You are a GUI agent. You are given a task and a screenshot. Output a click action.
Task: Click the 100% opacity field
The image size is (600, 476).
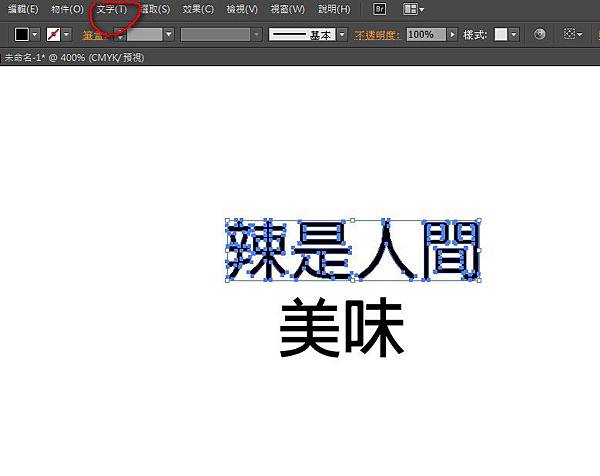pyautogui.click(x=426, y=34)
